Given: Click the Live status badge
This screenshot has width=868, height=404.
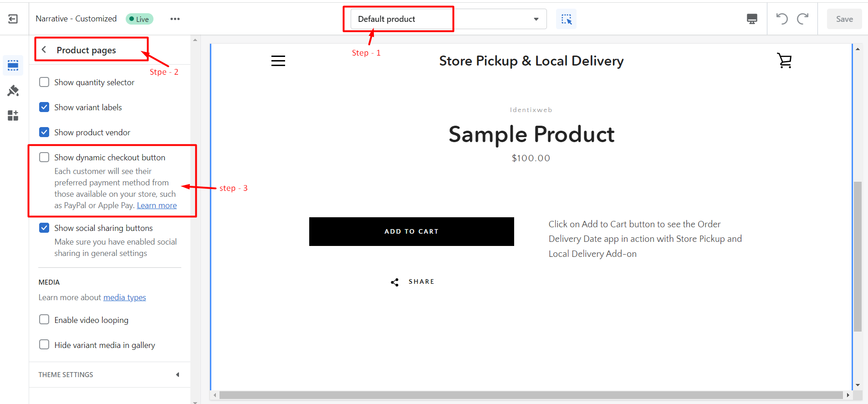Looking at the screenshot, I should 139,19.
